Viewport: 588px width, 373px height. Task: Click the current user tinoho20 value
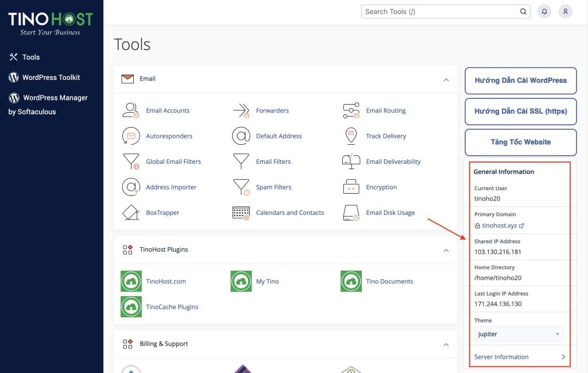pos(487,198)
